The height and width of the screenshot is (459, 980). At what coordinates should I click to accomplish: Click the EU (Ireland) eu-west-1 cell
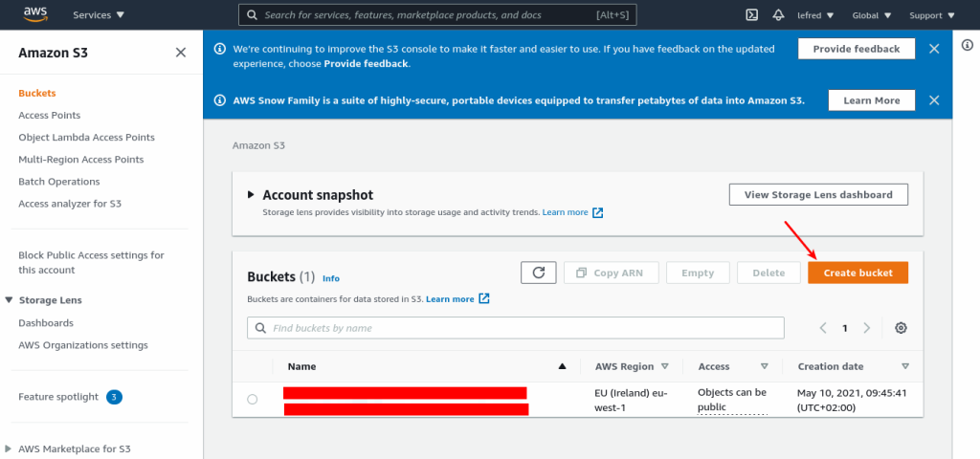click(632, 401)
